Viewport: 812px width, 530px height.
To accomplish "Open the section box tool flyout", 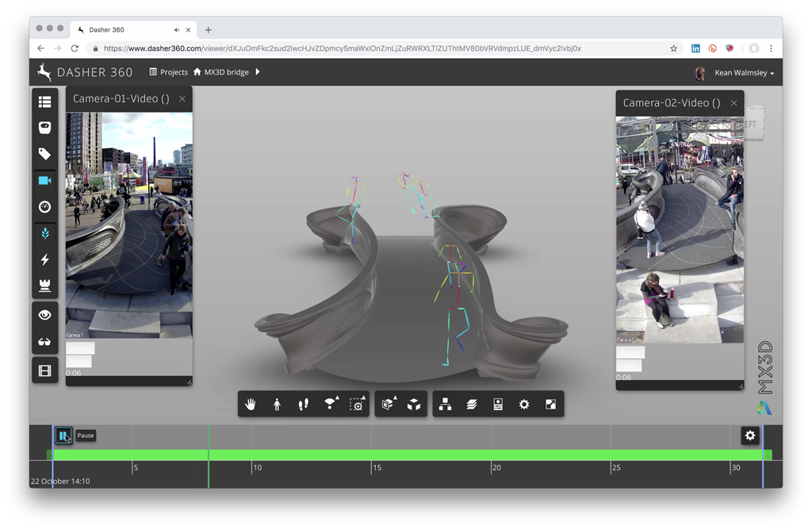I will coord(388,405).
